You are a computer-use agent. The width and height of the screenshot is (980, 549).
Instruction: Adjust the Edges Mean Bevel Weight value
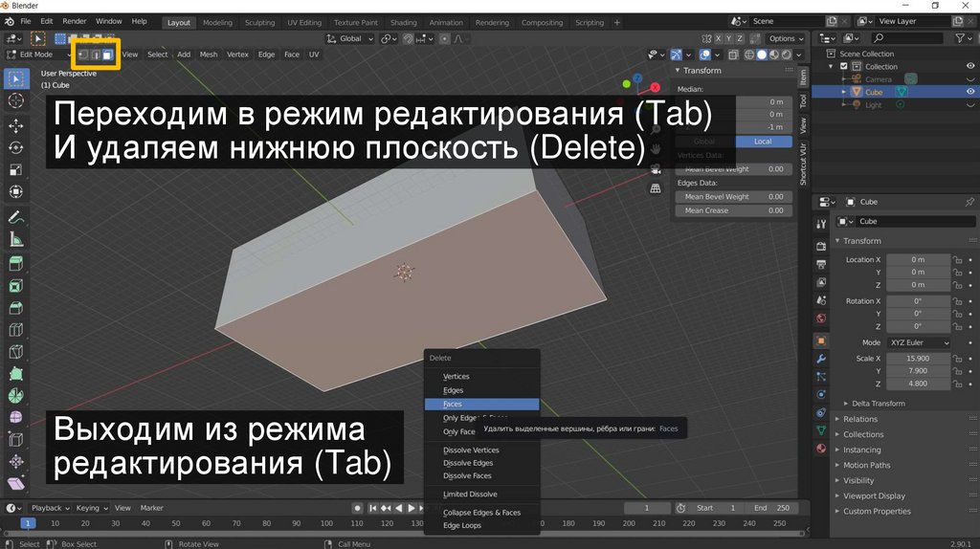point(734,197)
